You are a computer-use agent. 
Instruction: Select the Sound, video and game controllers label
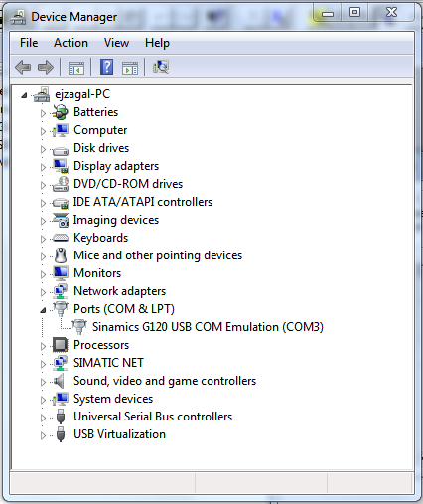pos(165,381)
